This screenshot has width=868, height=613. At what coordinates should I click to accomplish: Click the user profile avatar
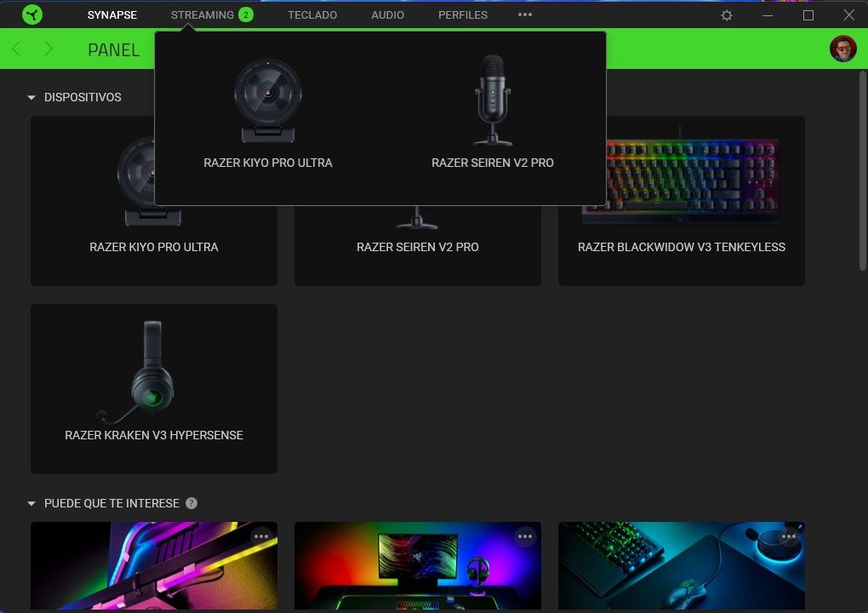tap(842, 49)
